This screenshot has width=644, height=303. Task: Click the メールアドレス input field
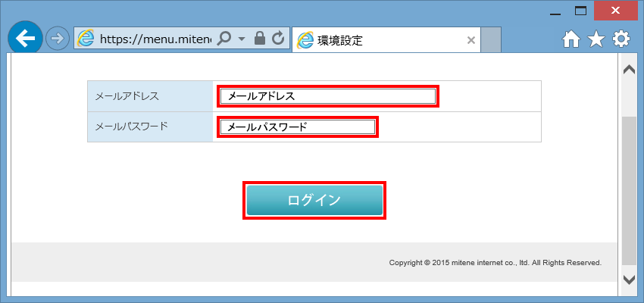[328, 96]
